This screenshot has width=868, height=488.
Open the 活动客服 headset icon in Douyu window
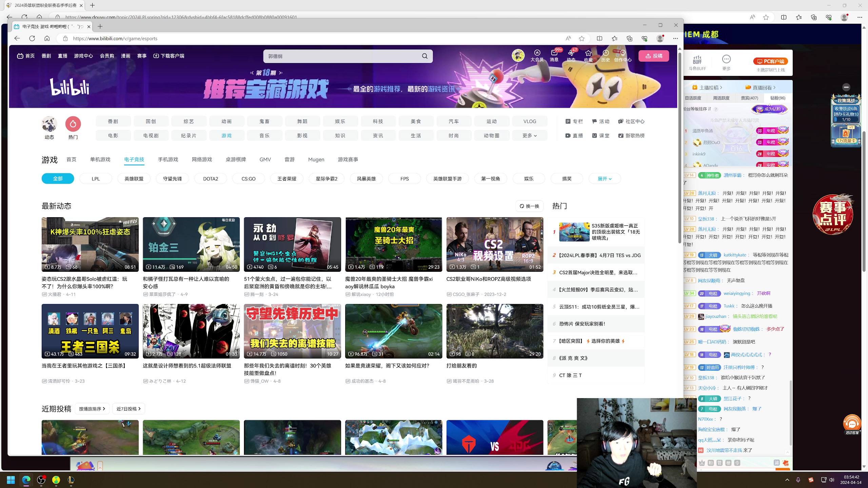(x=852, y=424)
